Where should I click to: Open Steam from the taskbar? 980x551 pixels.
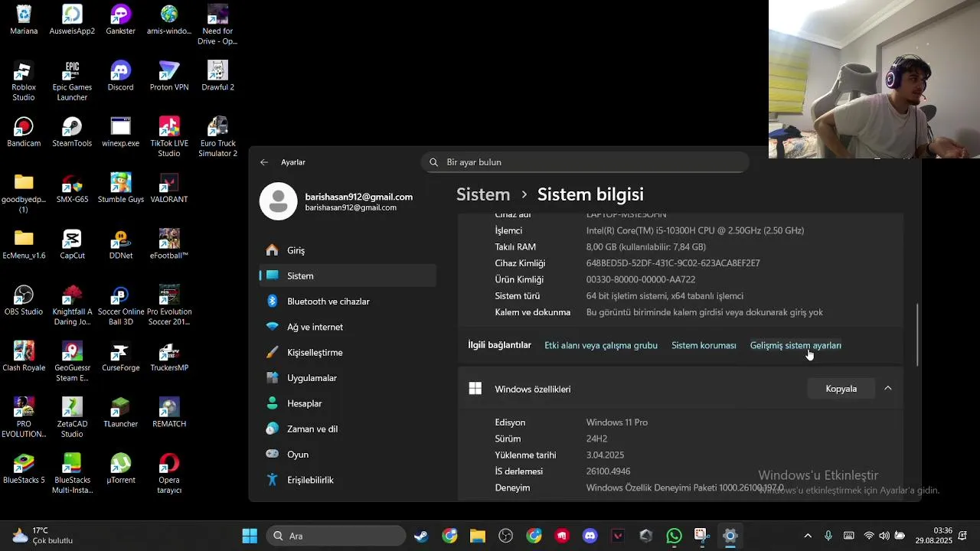(x=421, y=536)
